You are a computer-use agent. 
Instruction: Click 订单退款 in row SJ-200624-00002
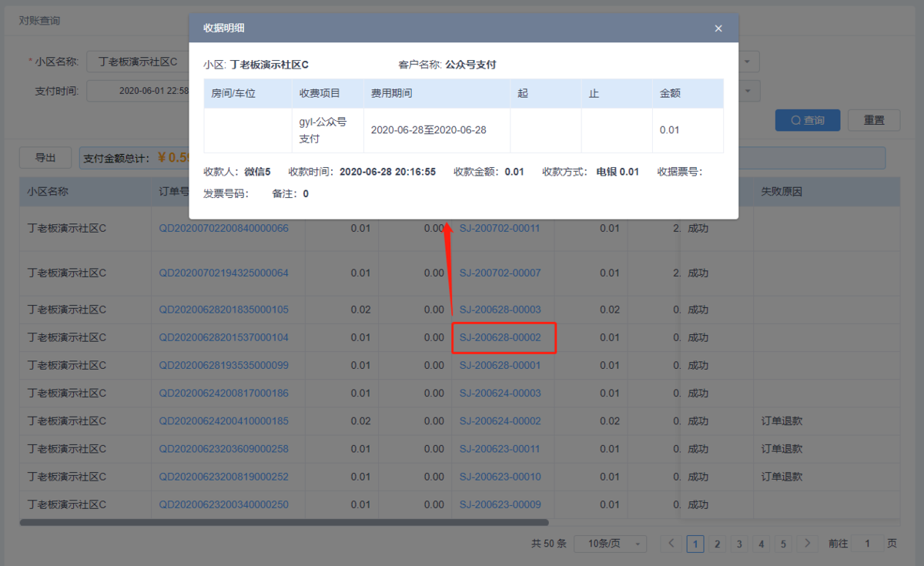[x=782, y=421]
